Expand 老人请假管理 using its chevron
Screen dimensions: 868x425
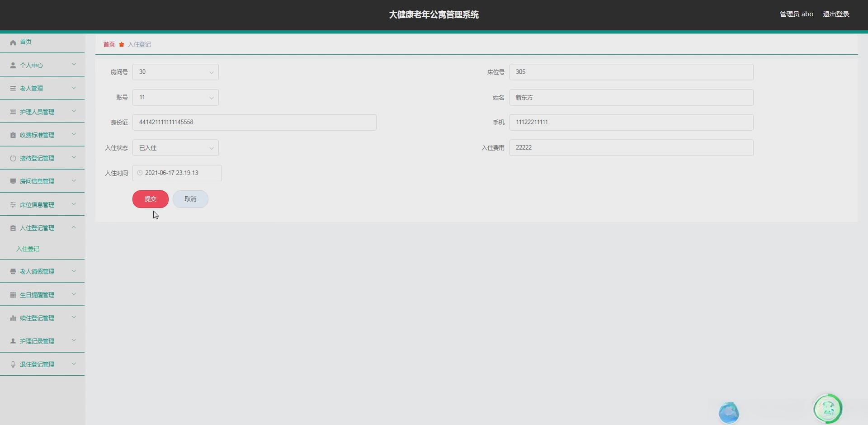[x=74, y=271]
